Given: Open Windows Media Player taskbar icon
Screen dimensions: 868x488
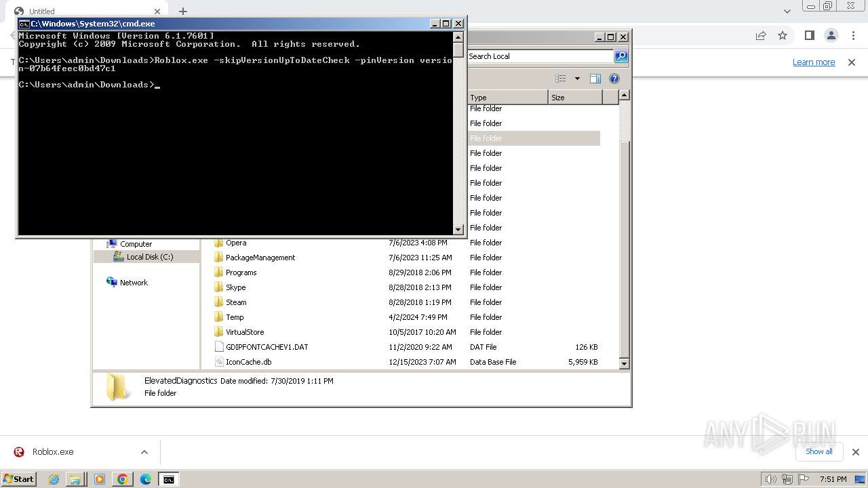Looking at the screenshot, I should point(100,479).
